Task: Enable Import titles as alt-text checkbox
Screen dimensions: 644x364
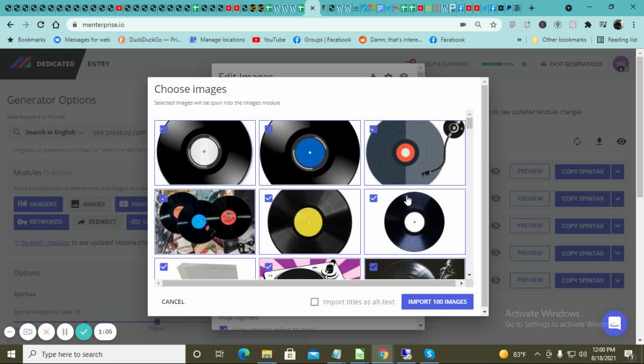Action: pyautogui.click(x=314, y=302)
